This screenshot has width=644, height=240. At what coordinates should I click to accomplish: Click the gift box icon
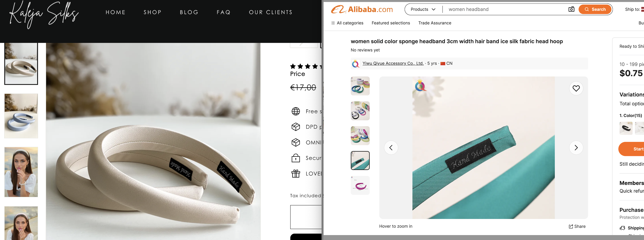pyautogui.click(x=296, y=174)
